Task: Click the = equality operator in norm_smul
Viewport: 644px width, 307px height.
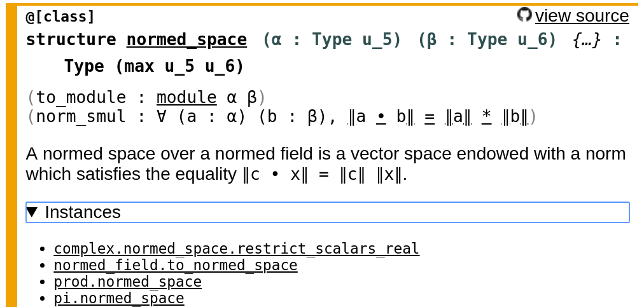Action: click(x=429, y=118)
